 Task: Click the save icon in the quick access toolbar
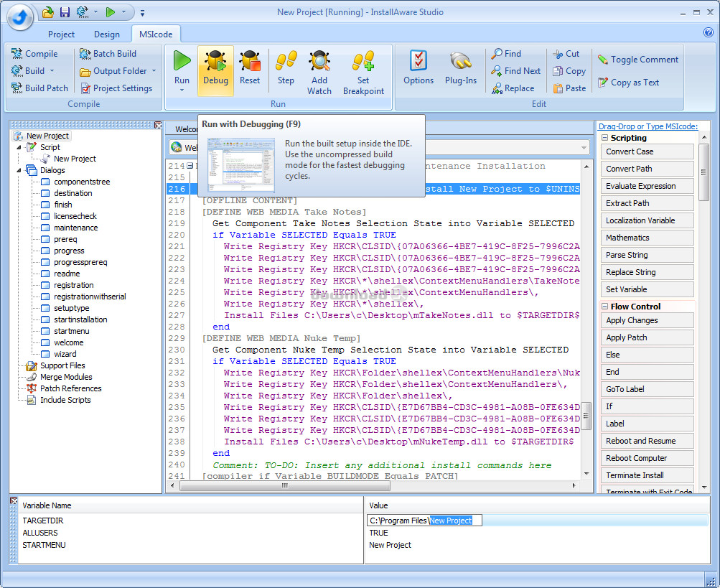[65, 12]
